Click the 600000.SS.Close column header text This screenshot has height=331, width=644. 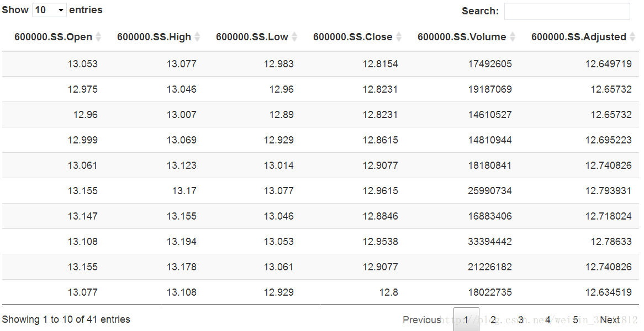click(x=352, y=37)
